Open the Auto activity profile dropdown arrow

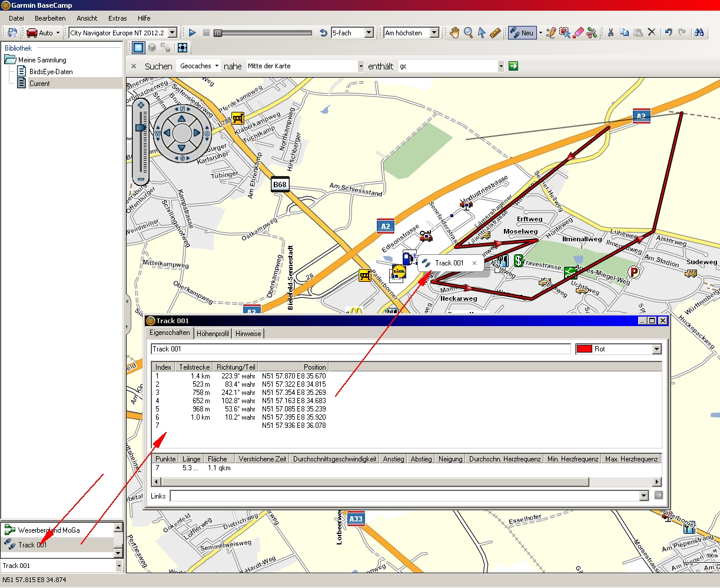tap(58, 33)
